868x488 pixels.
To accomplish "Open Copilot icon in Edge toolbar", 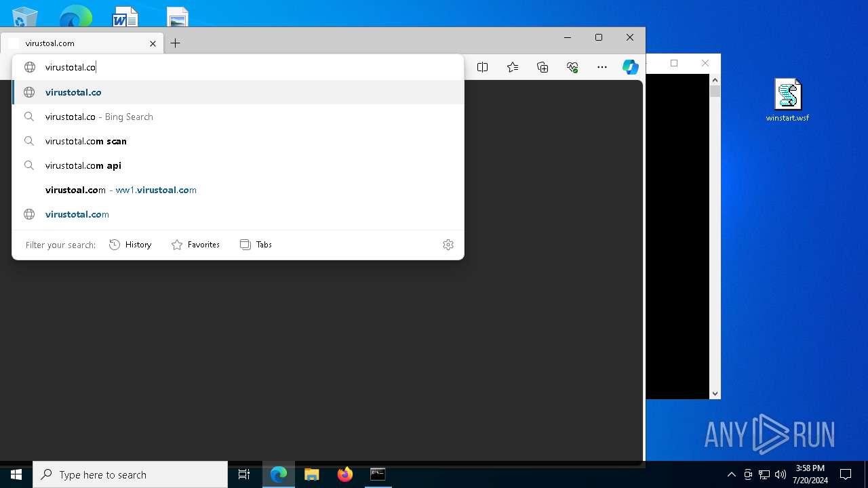I will (x=631, y=67).
